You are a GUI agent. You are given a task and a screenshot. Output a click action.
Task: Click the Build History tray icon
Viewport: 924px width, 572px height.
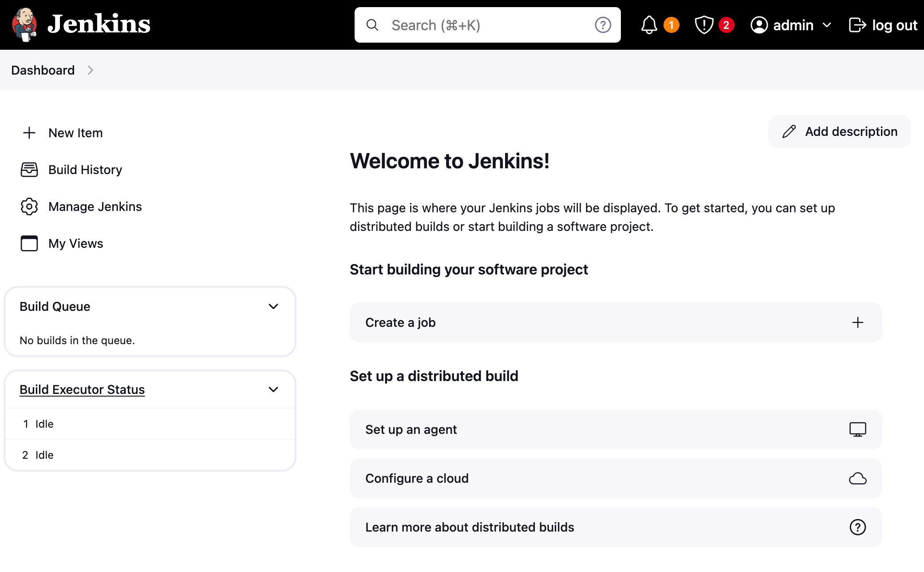pyautogui.click(x=29, y=170)
